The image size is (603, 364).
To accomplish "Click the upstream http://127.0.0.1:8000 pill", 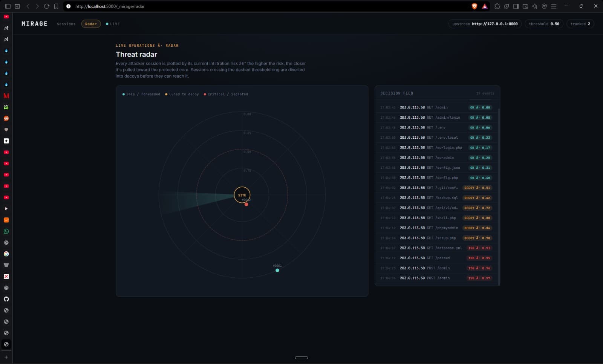I will (x=485, y=24).
